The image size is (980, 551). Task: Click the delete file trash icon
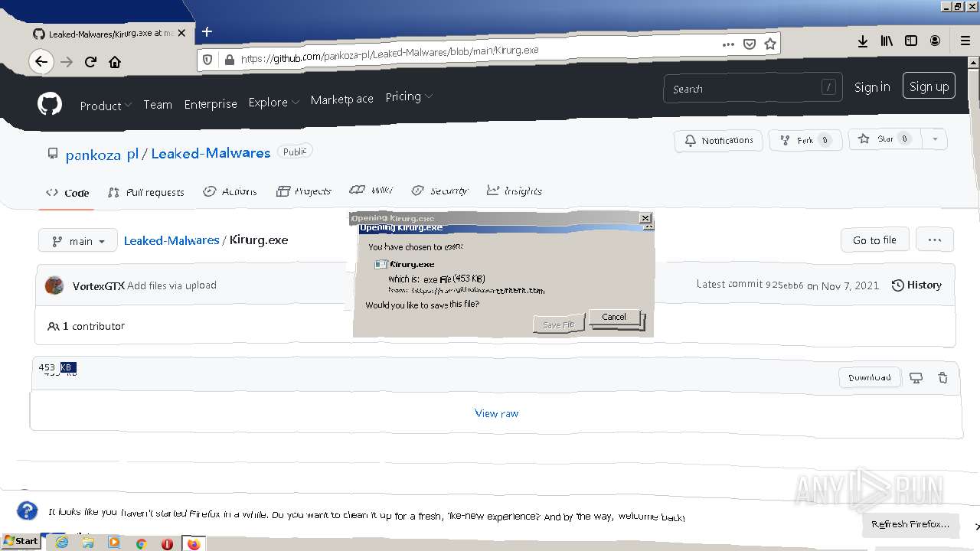(x=942, y=377)
